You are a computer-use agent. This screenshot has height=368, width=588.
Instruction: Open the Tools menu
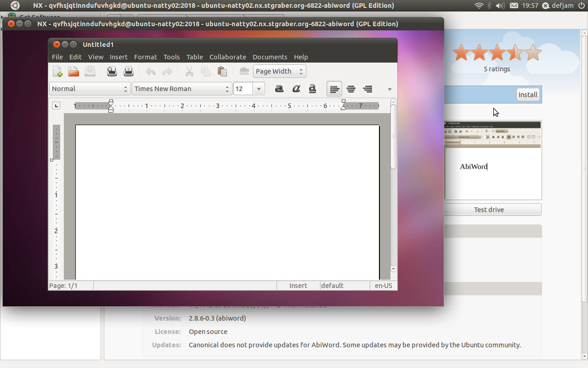(x=171, y=57)
